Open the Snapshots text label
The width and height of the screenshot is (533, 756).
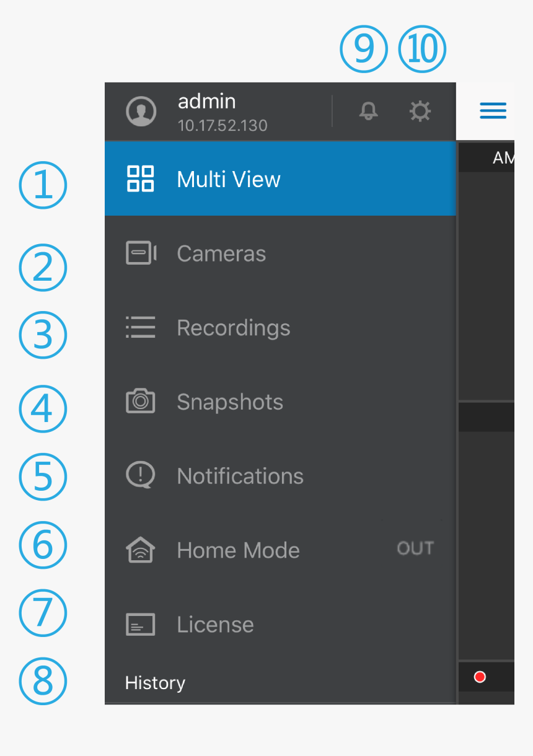tap(230, 402)
